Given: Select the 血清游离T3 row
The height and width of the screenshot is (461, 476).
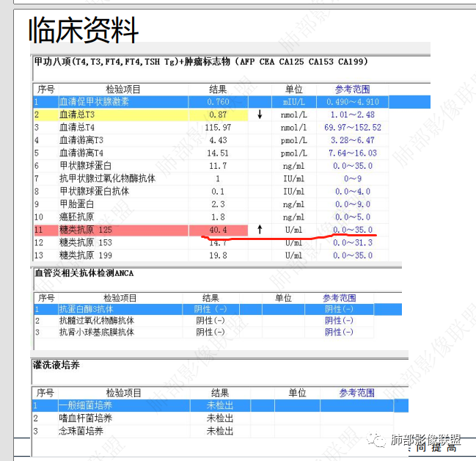Looking at the screenshot, I should pos(211,140).
